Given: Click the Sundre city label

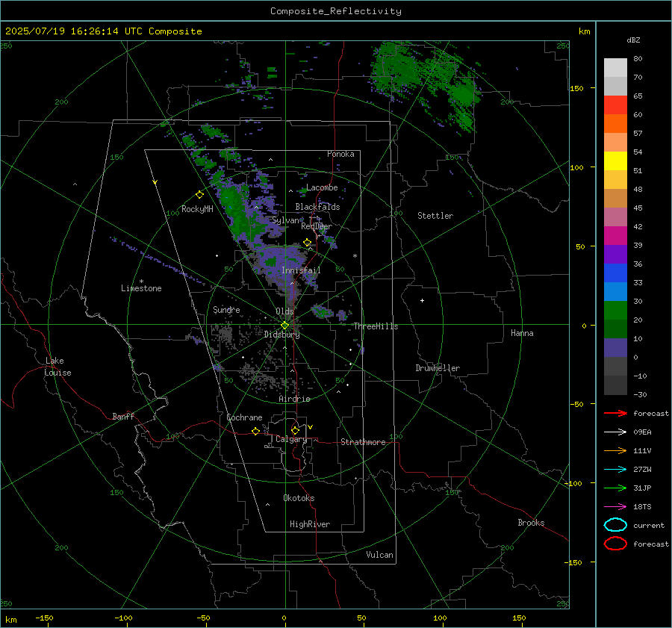Looking at the screenshot, I should [226, 309].
